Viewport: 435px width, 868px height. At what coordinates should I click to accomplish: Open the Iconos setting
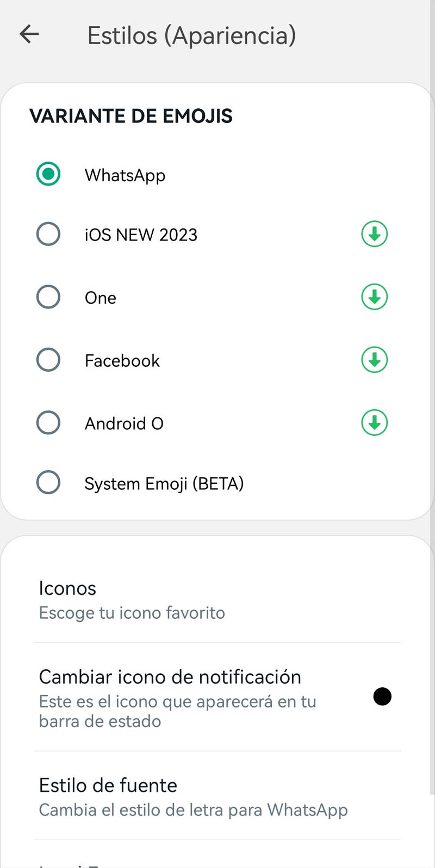point(67,588)
